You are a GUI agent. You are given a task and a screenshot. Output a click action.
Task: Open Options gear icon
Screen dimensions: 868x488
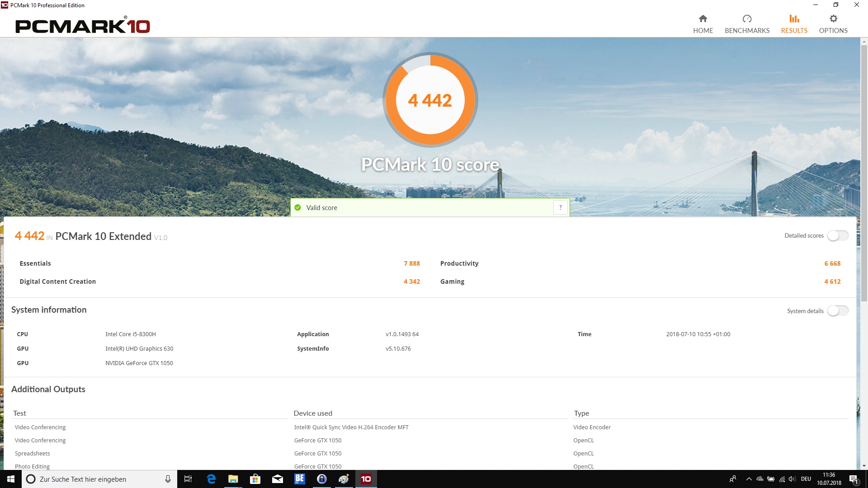coord(833,19)
